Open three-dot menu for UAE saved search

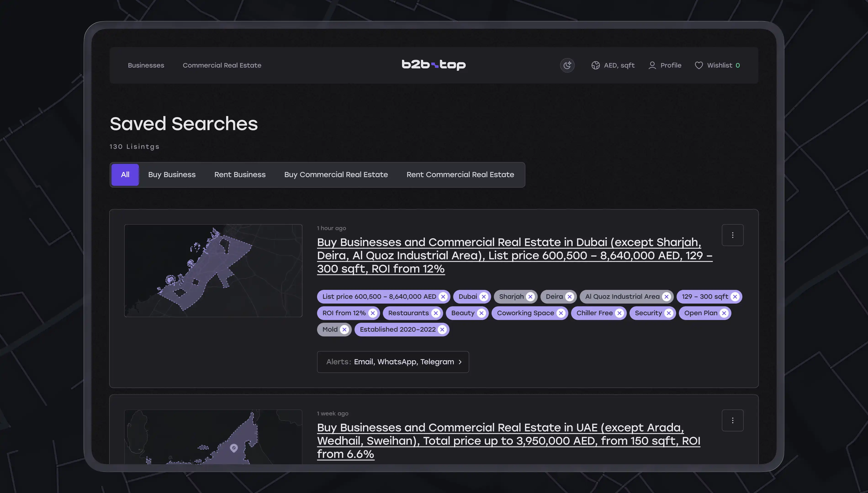[733, 420]
